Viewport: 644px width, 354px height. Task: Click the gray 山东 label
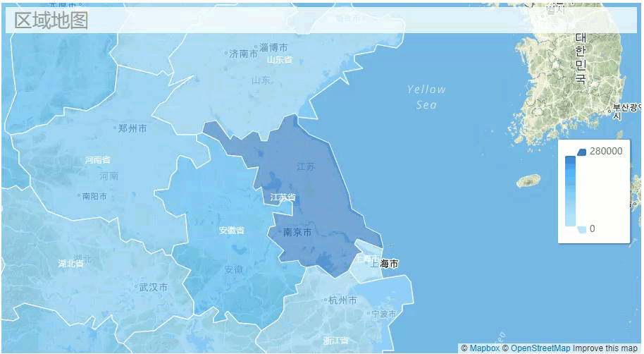click(x=261, y=80)
